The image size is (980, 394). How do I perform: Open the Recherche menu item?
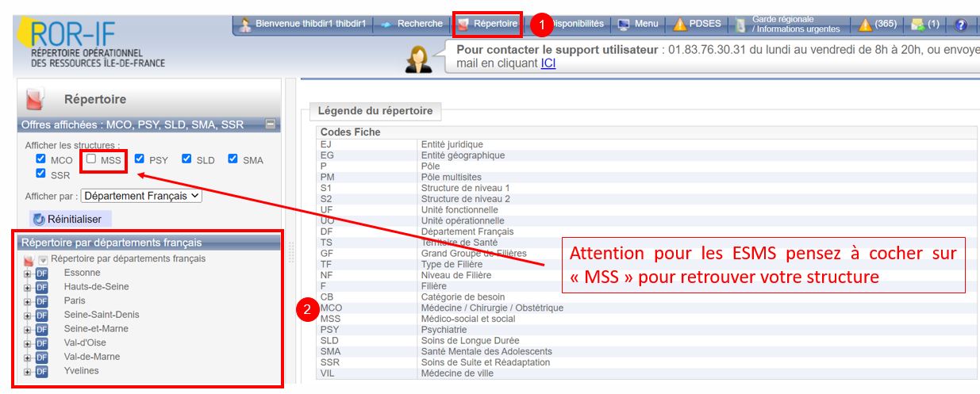413,24
